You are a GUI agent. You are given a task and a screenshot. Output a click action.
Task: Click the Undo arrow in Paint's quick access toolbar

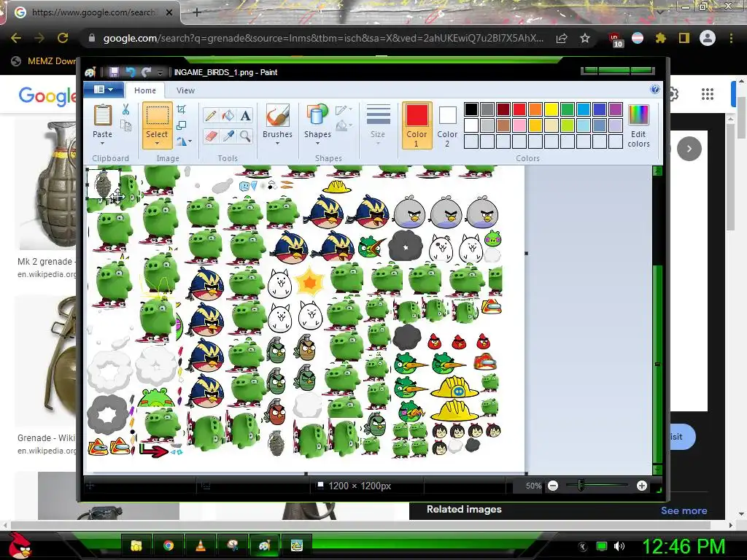(x=130, y=72)
